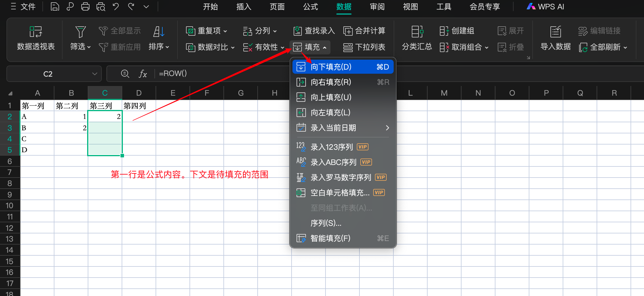Open the 数据透视表 pivot table tool

tap(36, 38)
